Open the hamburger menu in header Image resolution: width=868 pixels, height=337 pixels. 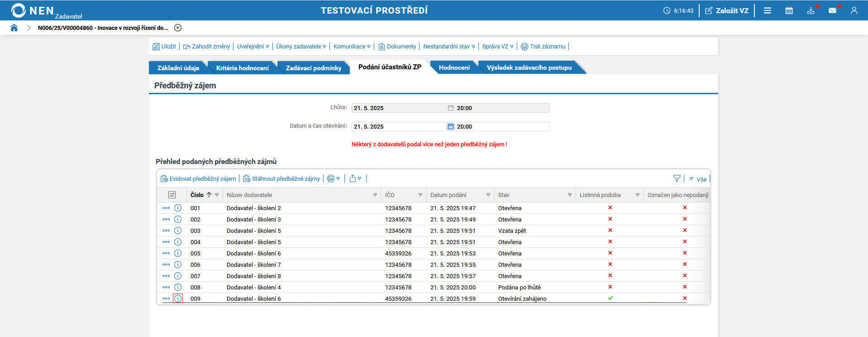pos(768,10)
